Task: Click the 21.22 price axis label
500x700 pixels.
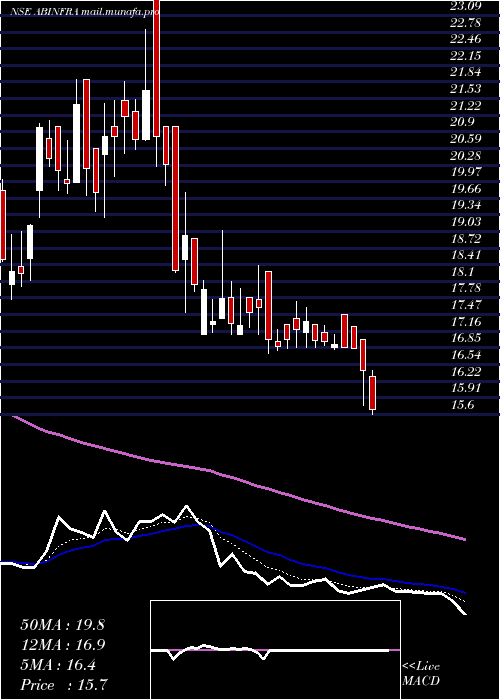Action: pyautogui.click(x=466, y=106)
